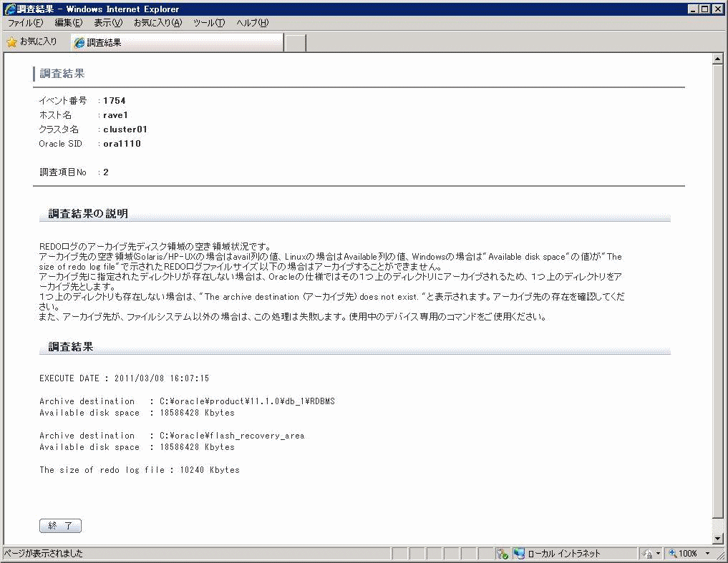The image size is (728, 563).
Task: Click the 調査項目No value 2
Action: click(x=106, y=172)
